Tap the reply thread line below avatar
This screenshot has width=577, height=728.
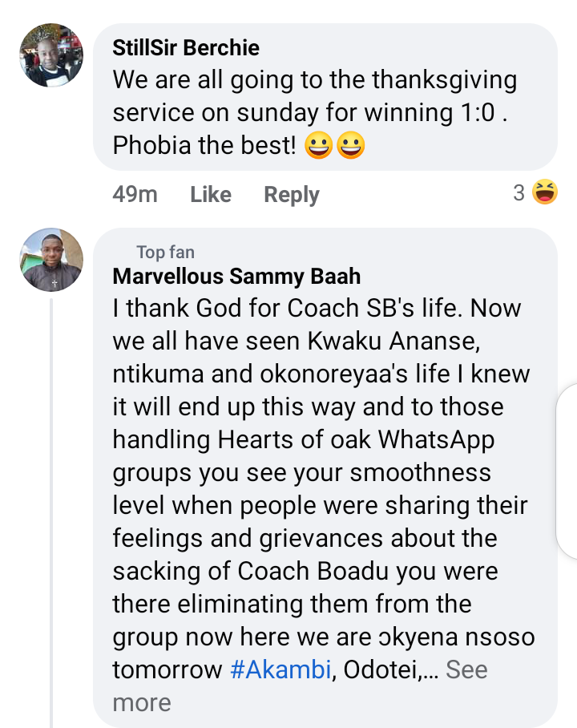point(50,513)
